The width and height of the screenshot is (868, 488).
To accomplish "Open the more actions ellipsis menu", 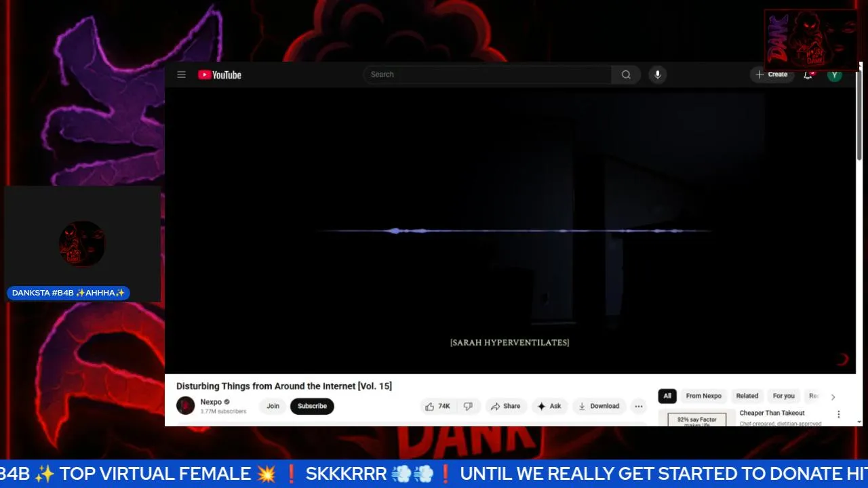I will (x=639, y=406).
